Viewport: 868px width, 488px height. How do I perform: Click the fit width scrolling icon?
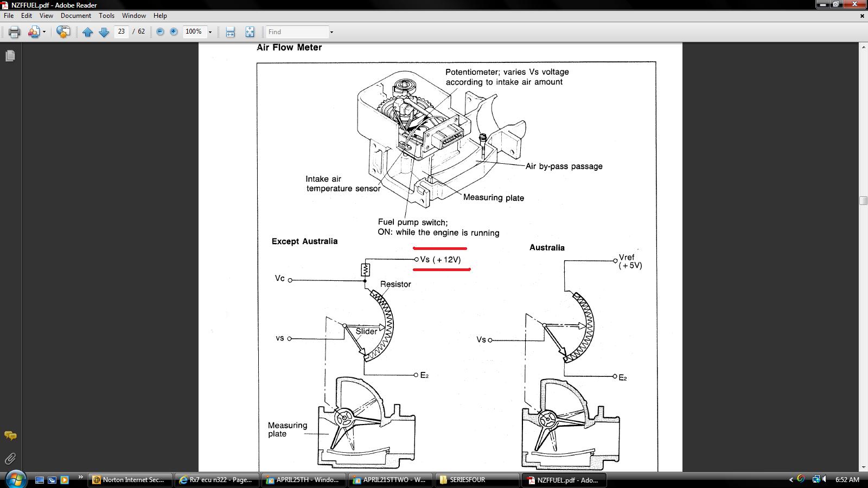[x=231, y=32]
